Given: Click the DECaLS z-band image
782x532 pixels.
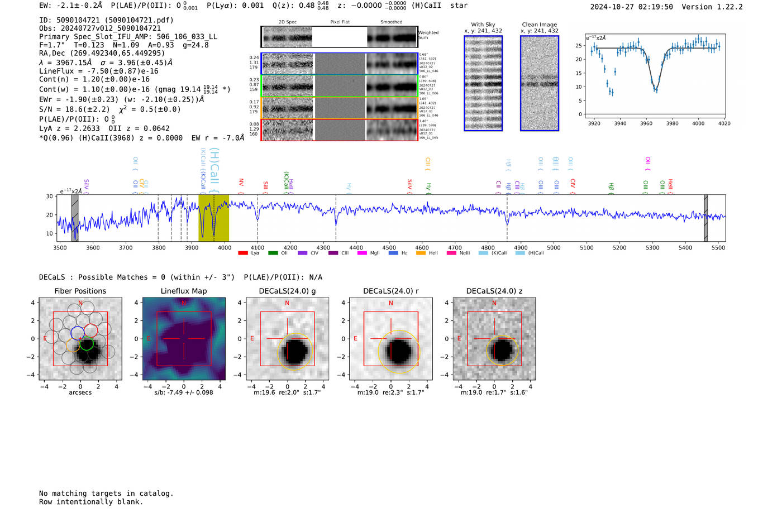Looking at the screenshot, I should tap(494, 338).
